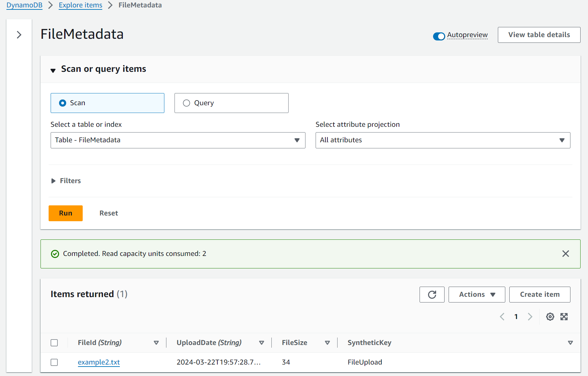Click the green success check icon
The height and width of the screenshot is (376, 588).
click(x=55, y=254)
